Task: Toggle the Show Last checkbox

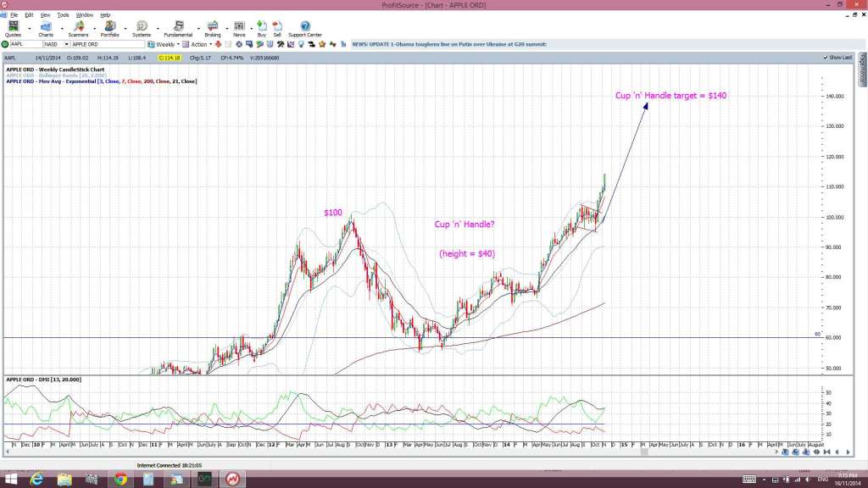Action: 826,58
